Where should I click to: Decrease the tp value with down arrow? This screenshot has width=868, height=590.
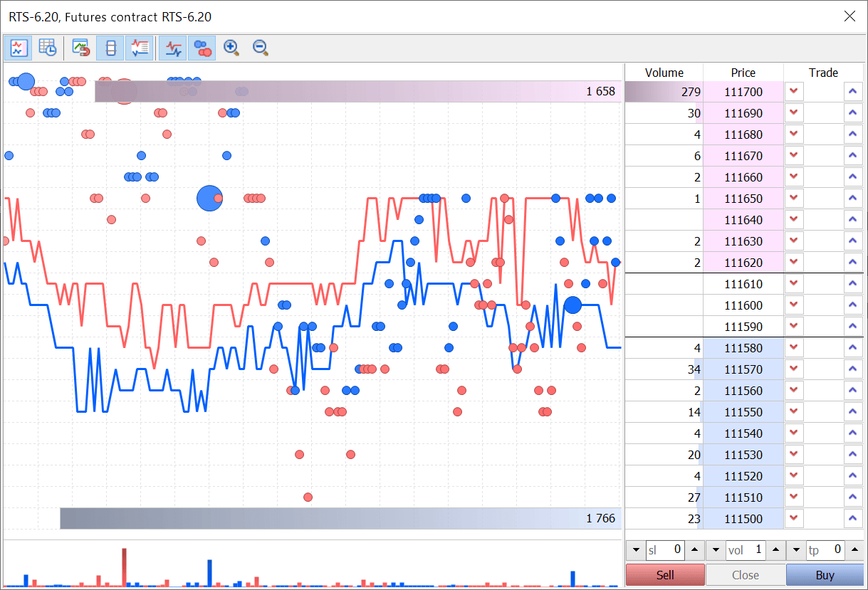pyautogui.click(x=796, y=550)
